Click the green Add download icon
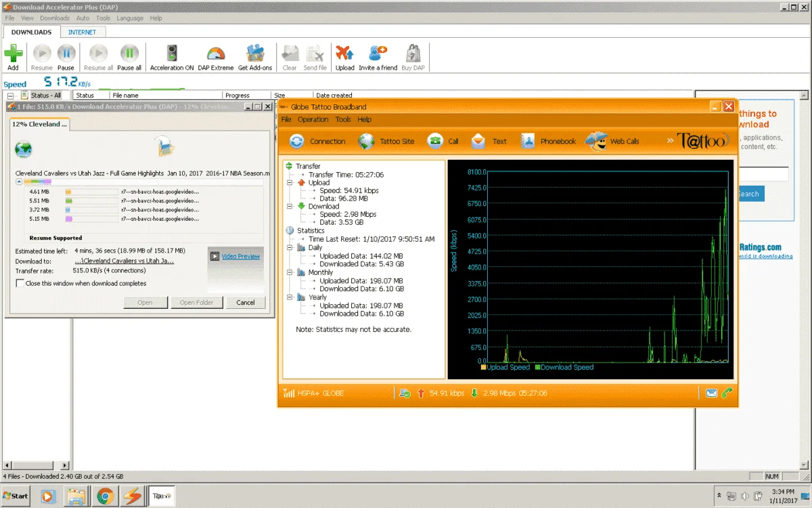 13,54
